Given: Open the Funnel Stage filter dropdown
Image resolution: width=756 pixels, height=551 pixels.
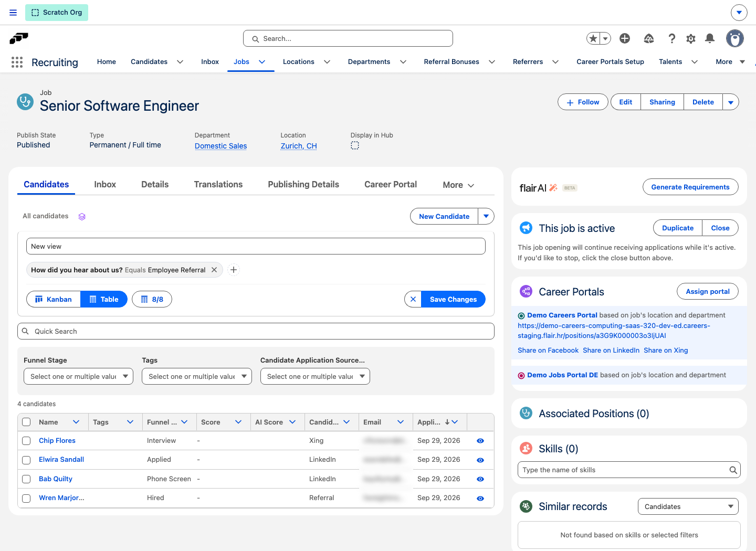Looking at the screenshot, I should (78, 376).
